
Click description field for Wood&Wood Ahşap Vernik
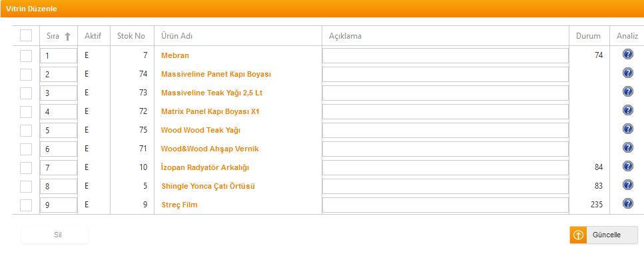(446, 149)
